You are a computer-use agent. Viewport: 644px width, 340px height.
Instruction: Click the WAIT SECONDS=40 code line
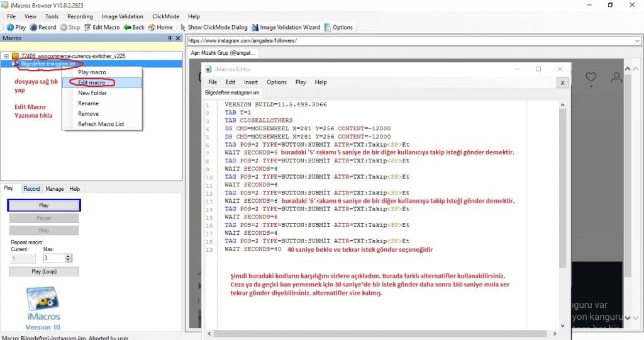coord(253,249)
